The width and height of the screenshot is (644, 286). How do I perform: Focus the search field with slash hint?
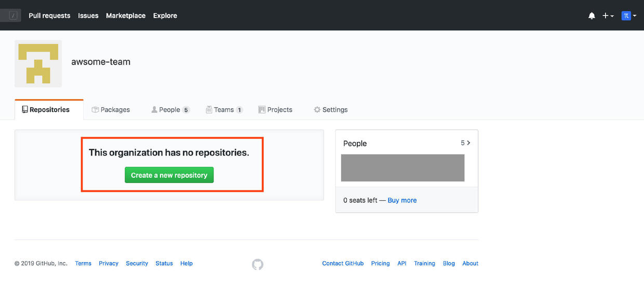pos(10,16)
